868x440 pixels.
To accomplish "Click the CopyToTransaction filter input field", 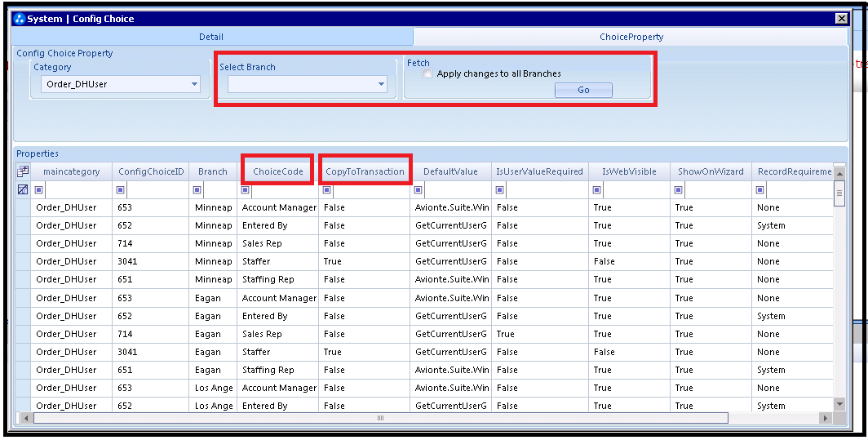I will tap(371, 190).
